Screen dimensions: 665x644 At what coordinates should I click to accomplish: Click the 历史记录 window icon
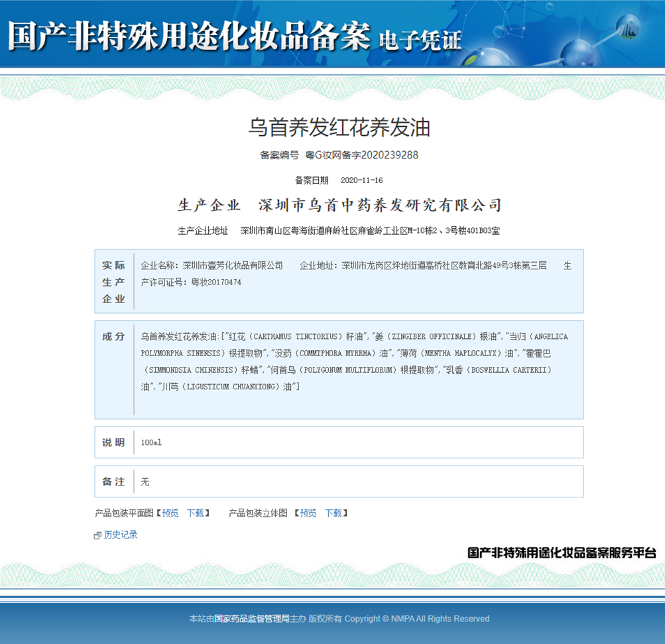click(97, 535)
